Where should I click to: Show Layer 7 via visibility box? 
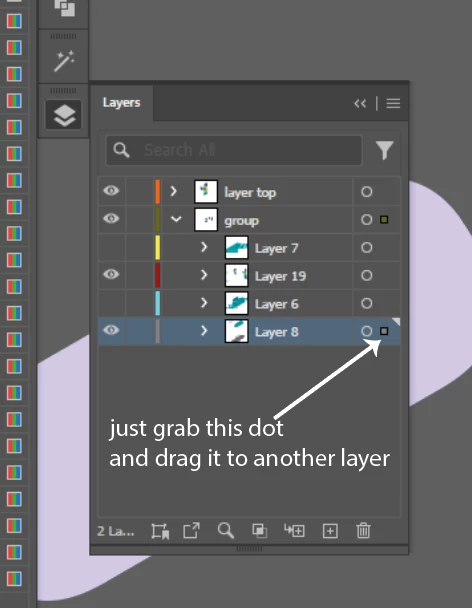pos(112,248)
